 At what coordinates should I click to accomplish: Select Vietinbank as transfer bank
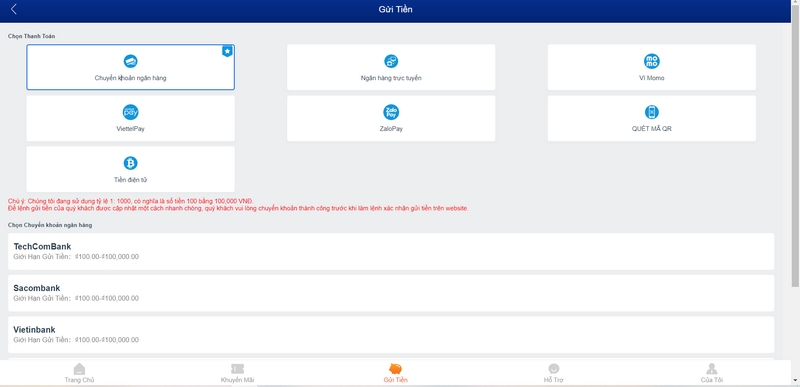pos(391,334)
